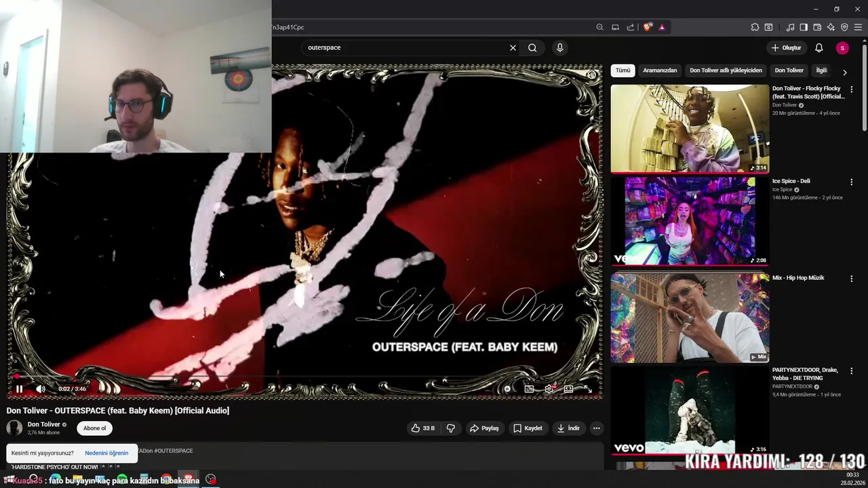Click the 'Mix - Hip Hop Müzik' title
Image resolution: width=868 pixels, height=488 pixels.
coord(798,278)
